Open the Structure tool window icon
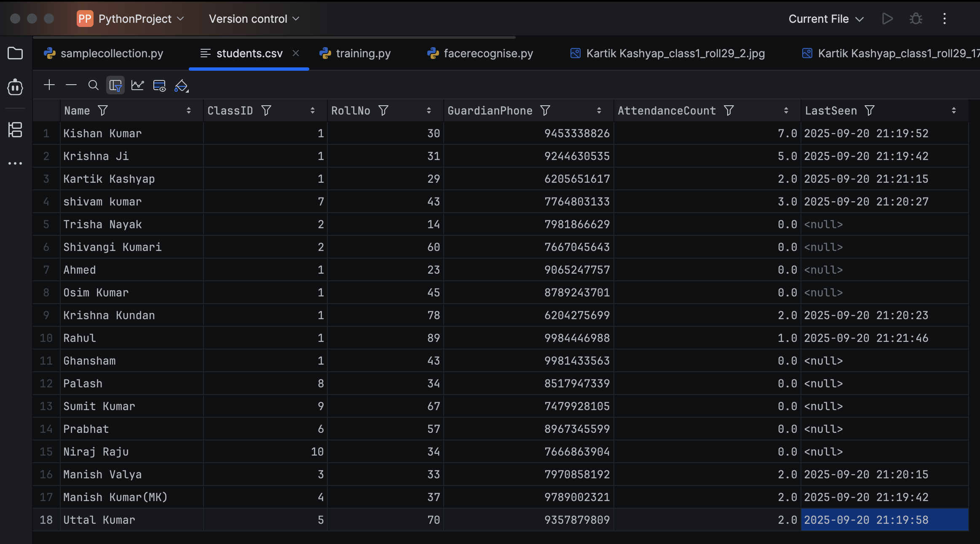This screenshot has height=544, width=980. click(15, 130)
